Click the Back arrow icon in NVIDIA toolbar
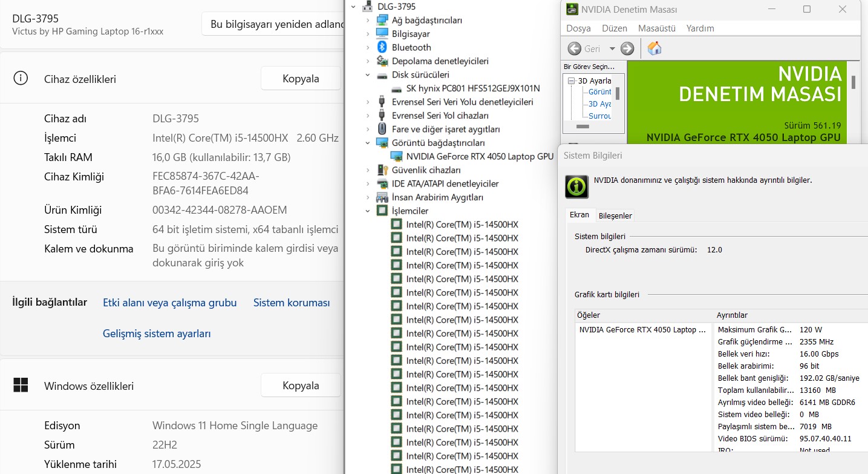 click(575, 48)
